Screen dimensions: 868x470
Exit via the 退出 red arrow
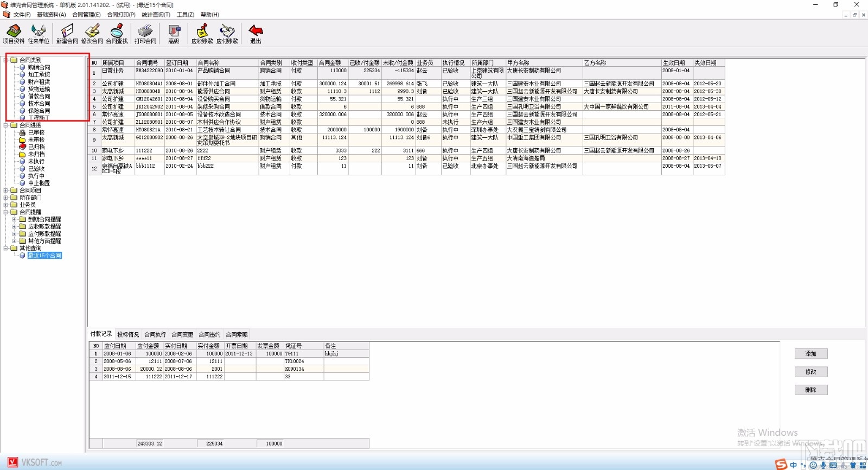pos(256,34)
